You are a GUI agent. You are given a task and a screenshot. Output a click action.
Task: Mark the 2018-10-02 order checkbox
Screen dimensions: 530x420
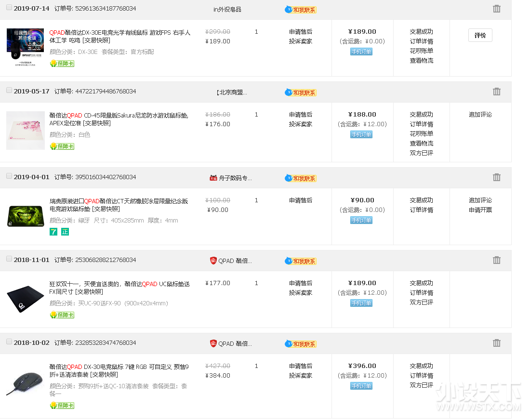(x=9, y=341)
